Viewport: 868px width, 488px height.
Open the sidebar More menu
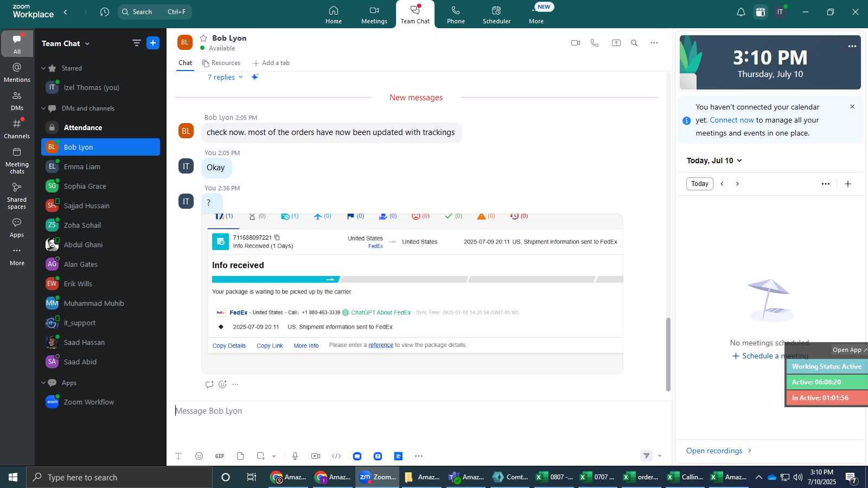click(17, 256)
